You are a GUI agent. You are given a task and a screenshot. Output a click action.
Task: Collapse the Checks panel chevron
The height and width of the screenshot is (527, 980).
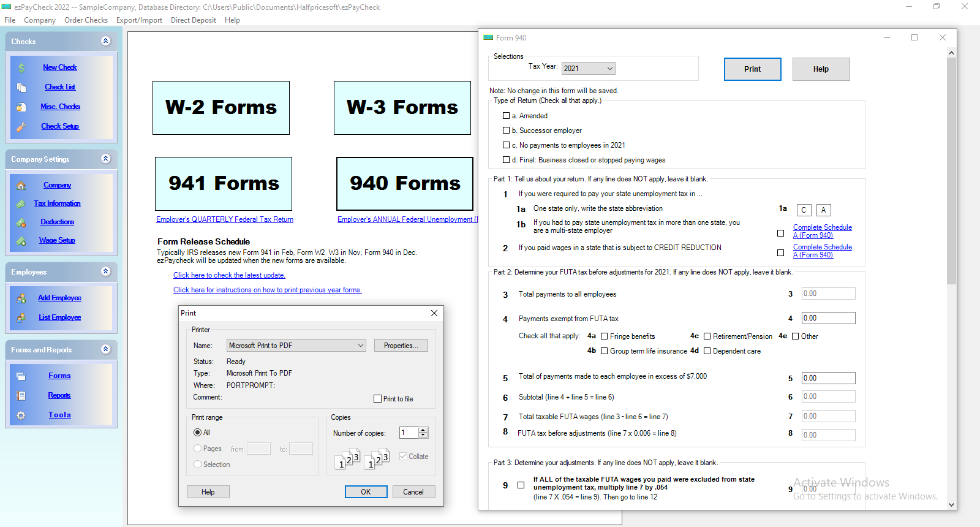(x=106, y=41)
